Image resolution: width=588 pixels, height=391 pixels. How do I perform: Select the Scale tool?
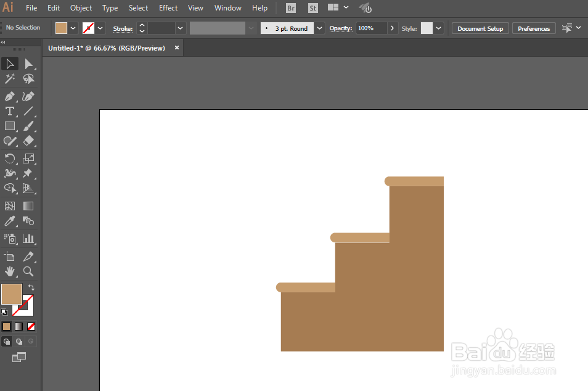[x=28, y=158]
